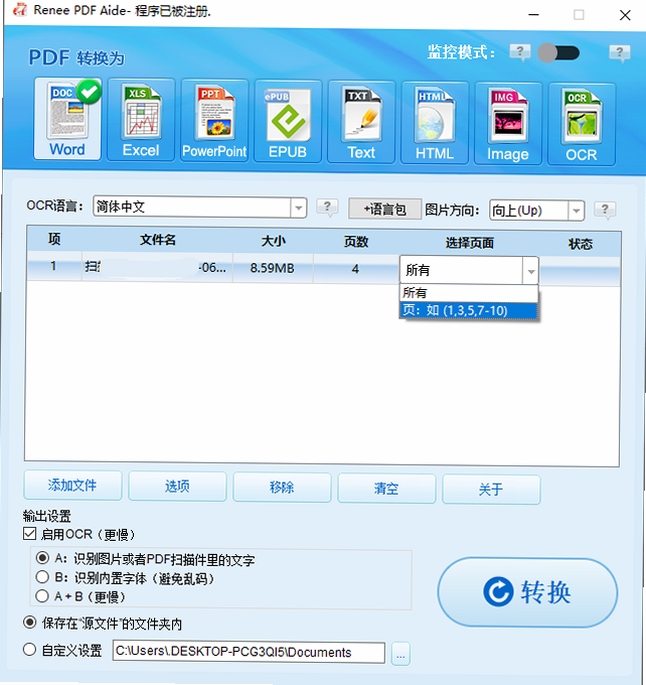Open help bubble next to 监控模式 label
This screenshot has width=646, height=685.
(520, 52)
